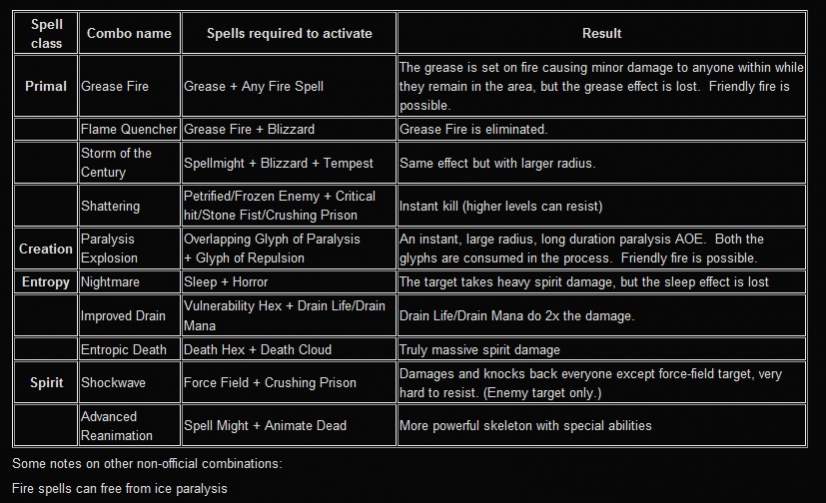Select the "Shattering" combo name
Image resolution: width=826 pixels, height=503 pixels.
coord(113,204)
